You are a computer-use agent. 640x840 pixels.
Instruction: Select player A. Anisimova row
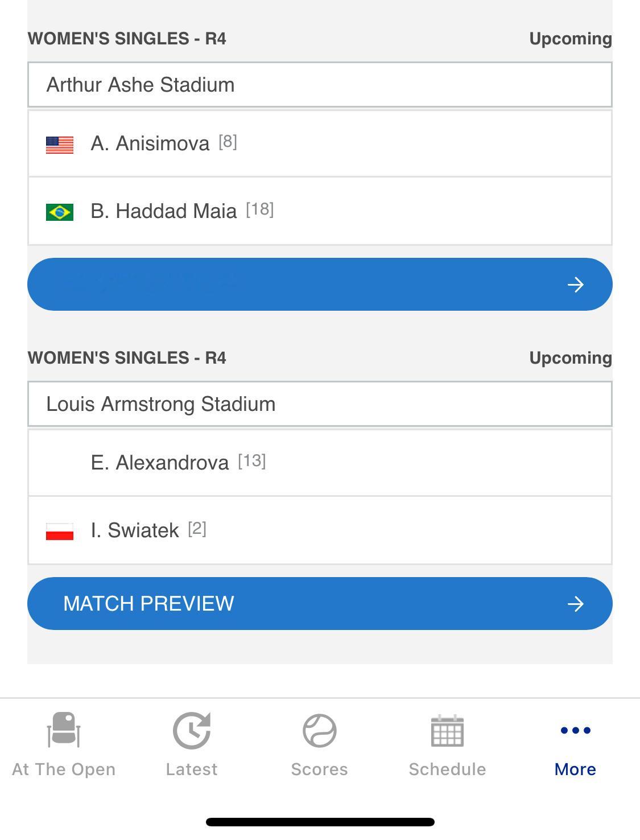320,143
